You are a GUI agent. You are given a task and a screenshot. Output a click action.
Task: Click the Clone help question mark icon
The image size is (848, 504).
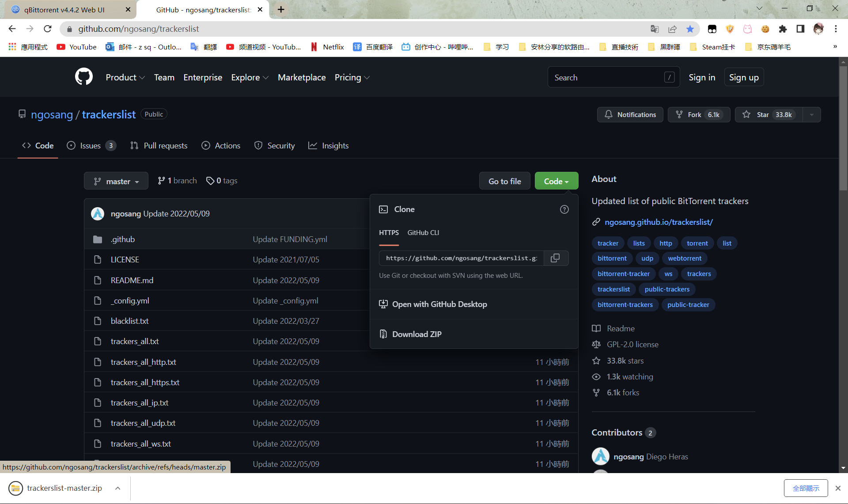coord(564,209)
